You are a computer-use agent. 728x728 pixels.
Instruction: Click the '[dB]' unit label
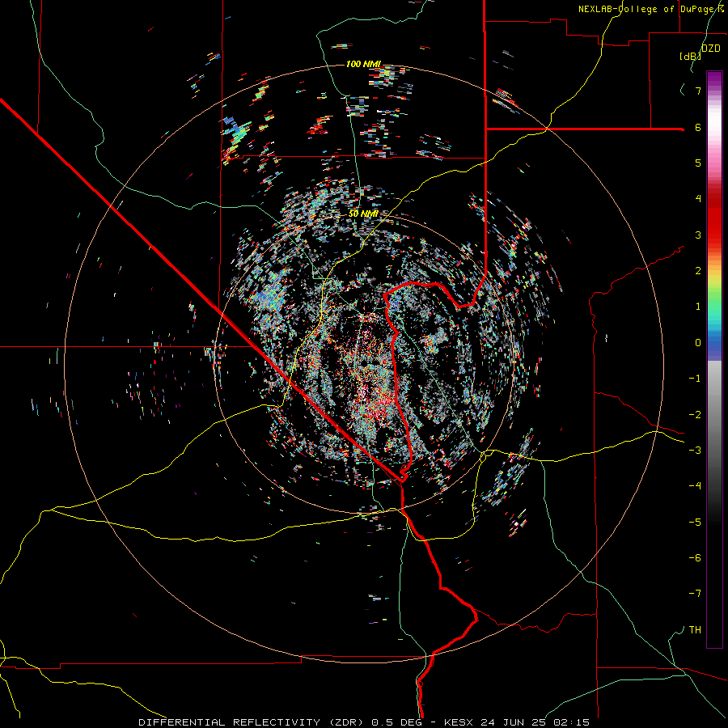690,56
